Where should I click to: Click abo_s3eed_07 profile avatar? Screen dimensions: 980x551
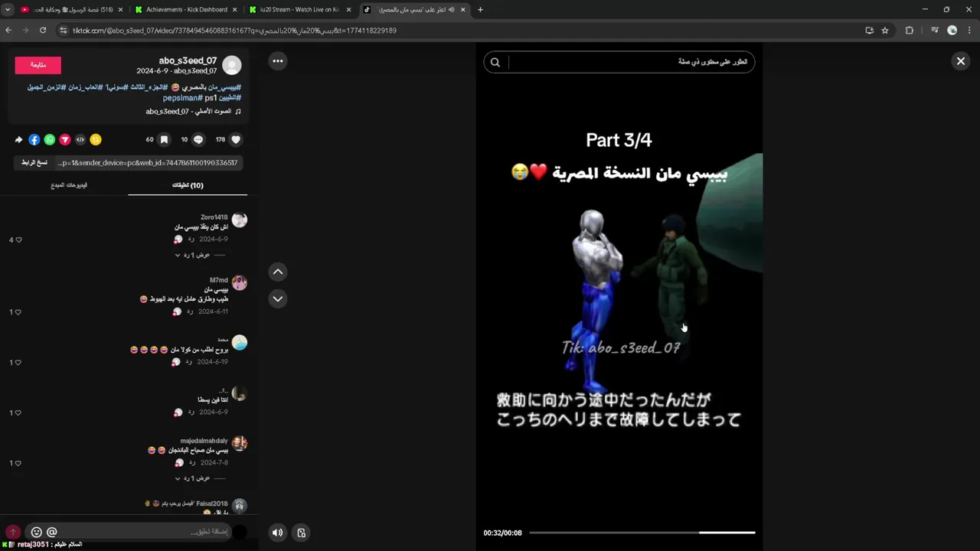click(x=232, y=66)
